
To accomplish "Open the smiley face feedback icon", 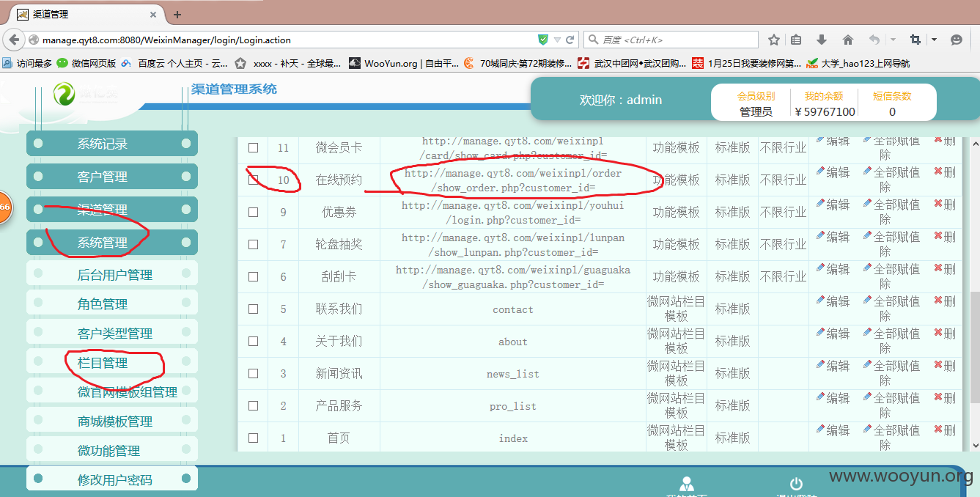I will (957, 40).
